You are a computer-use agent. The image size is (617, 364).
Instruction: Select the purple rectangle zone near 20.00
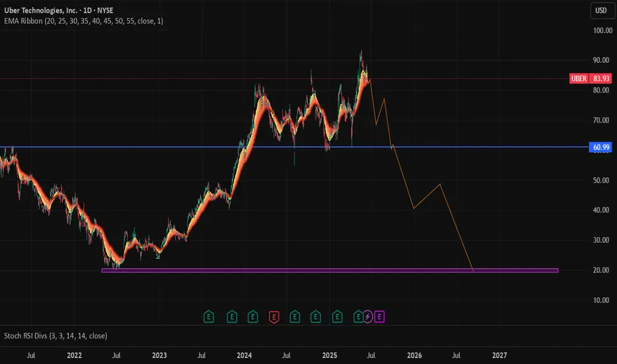pyautogui.click(x=330, y=270)
